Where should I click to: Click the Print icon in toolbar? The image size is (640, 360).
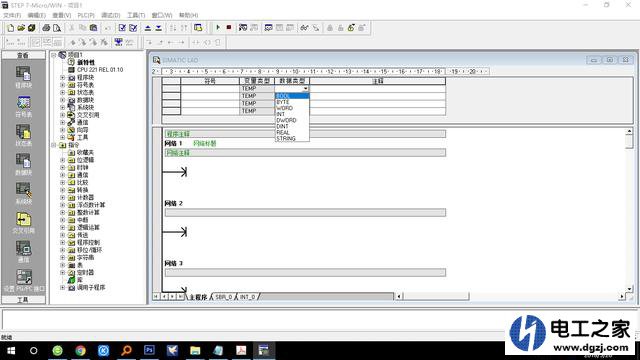tap(46, 28)
